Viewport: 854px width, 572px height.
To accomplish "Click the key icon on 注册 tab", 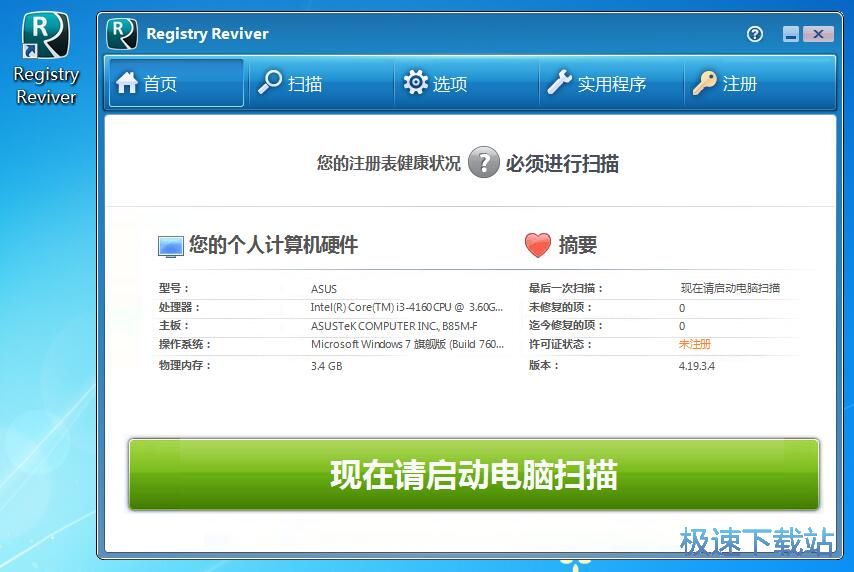I will point(704,83).
